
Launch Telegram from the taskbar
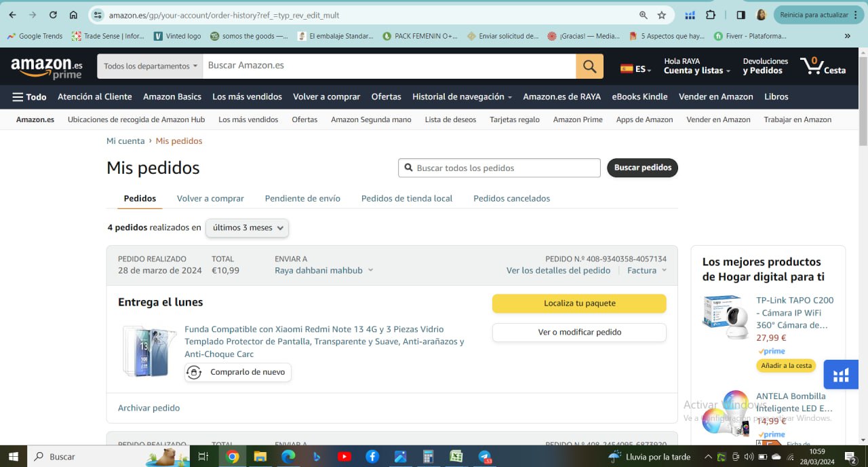(x=485, y=457)
